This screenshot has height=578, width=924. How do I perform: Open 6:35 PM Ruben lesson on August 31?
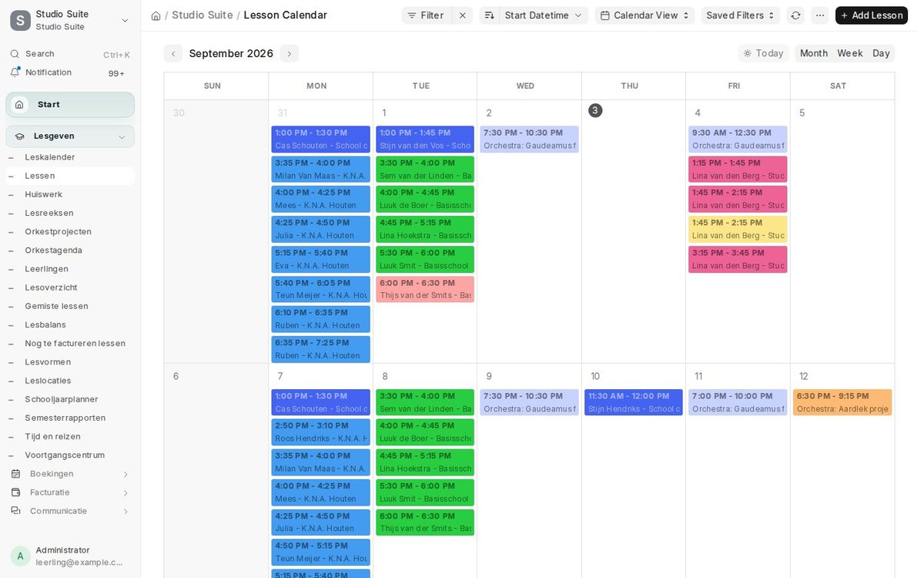[321, 349]
